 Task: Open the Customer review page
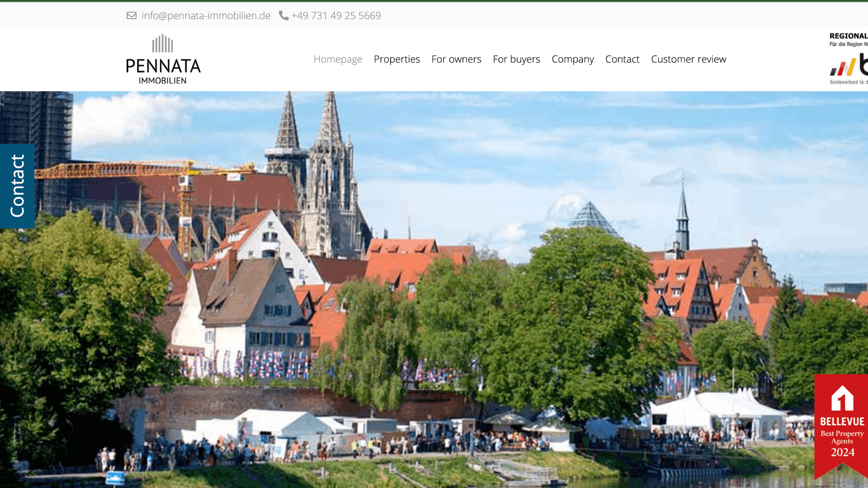[x=688, y=59]
